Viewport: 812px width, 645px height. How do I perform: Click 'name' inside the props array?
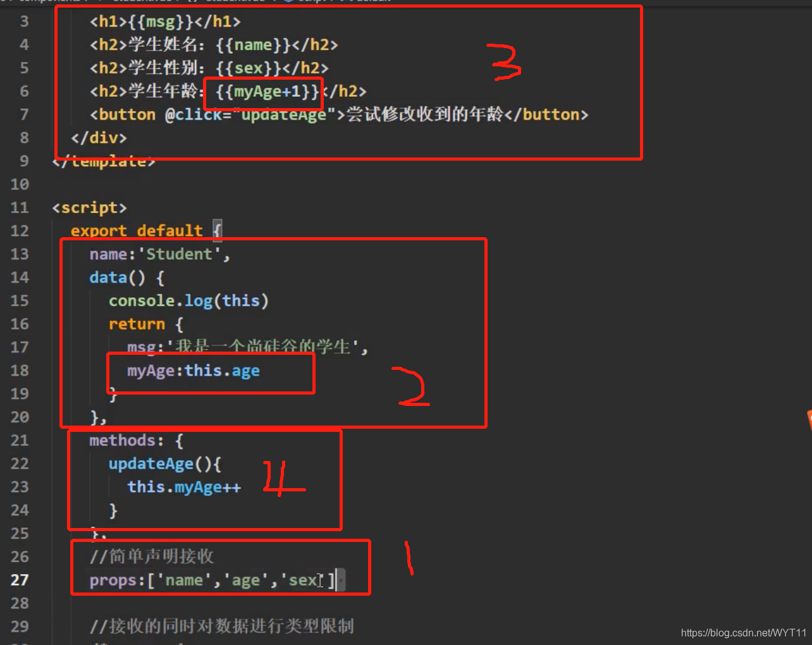(x=184, y=580)
